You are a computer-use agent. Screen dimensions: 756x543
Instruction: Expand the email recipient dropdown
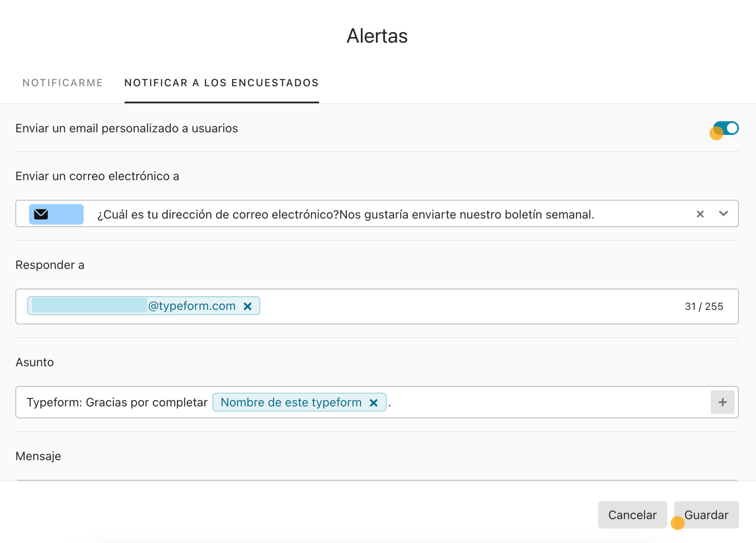click(723, 213)
